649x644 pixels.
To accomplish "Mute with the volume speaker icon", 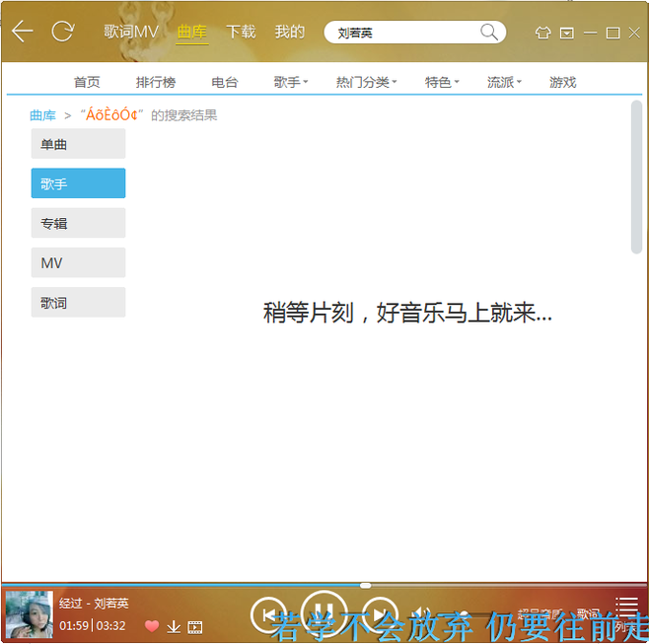I will 422,613.
